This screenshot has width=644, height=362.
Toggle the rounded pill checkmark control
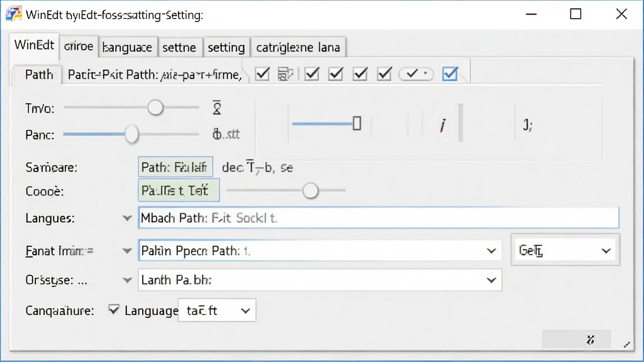point(416,74)
